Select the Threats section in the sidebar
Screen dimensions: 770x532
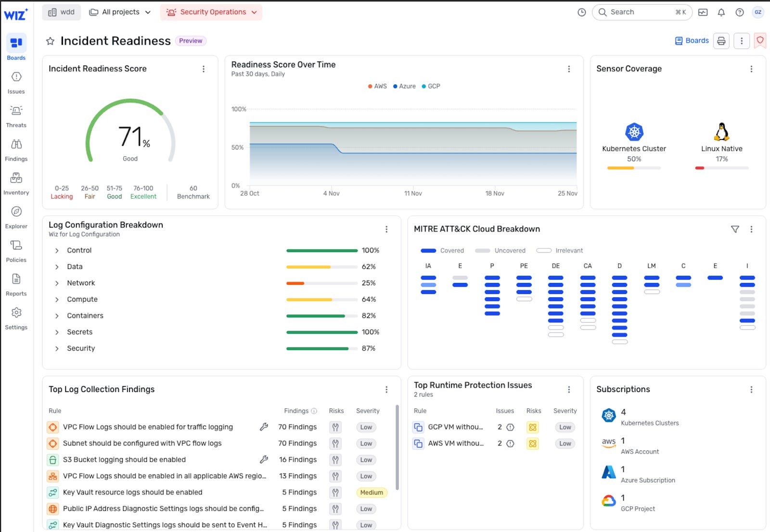[x=16, y=116]
